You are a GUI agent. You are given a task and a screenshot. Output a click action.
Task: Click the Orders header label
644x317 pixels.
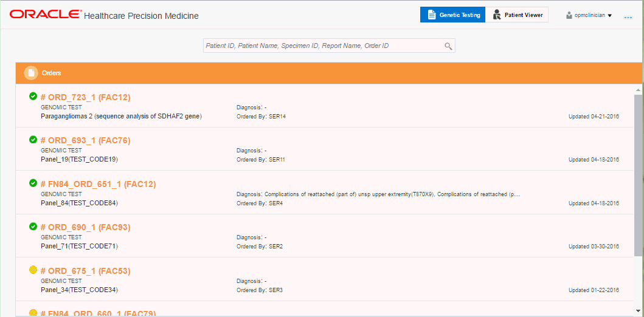[51, 73]
